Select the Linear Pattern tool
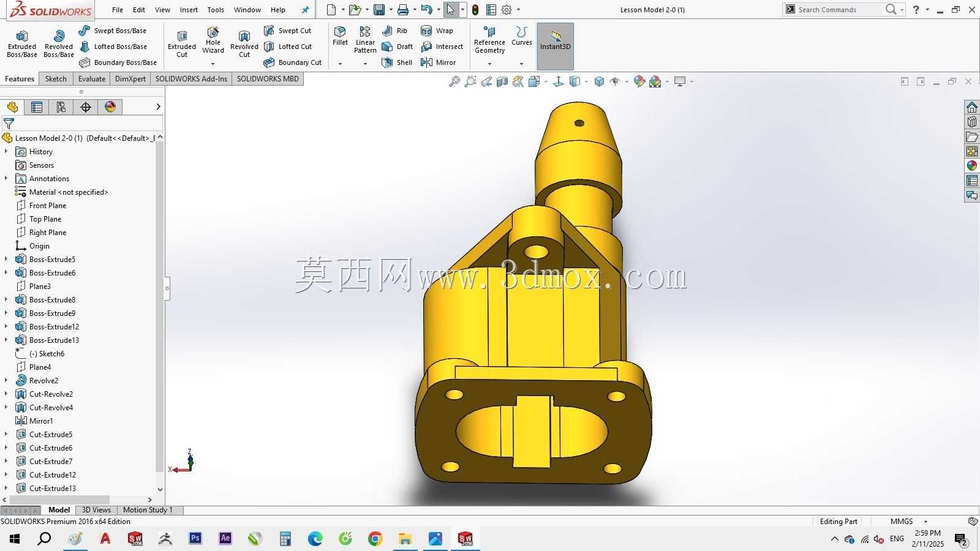Screen dimensions: 980x551 coord(365,40)
